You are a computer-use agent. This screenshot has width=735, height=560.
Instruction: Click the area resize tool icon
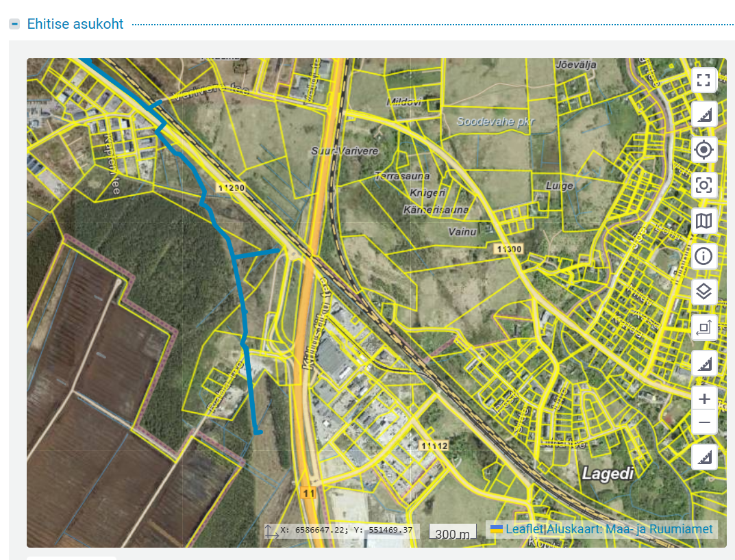coord(703,328)
